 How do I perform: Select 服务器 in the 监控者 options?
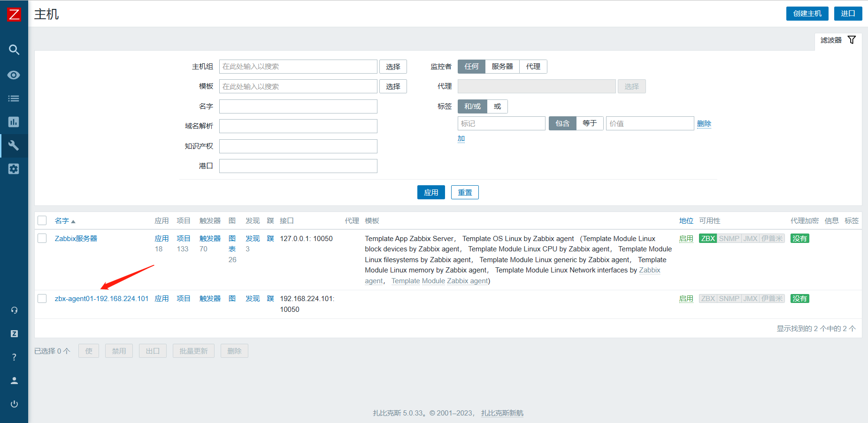click(502, 67)
